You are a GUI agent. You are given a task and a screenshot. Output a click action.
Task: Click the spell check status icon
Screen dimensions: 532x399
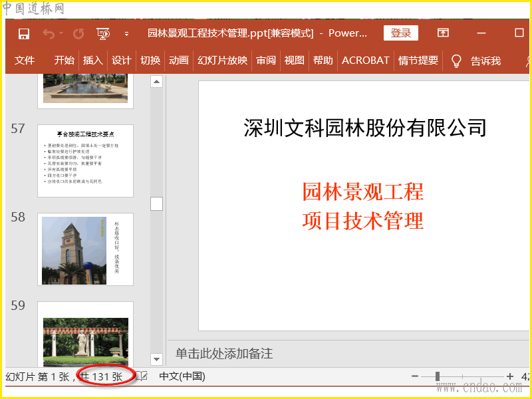click(x=142, y=376)
